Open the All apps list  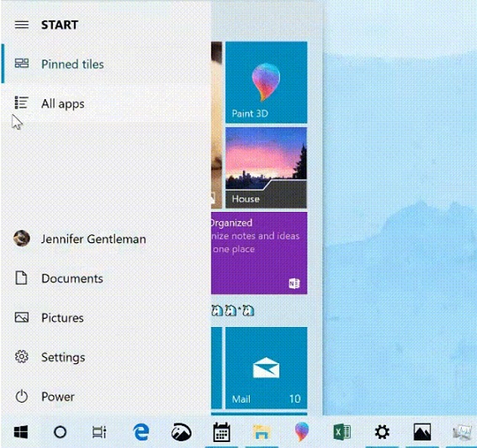106,103
